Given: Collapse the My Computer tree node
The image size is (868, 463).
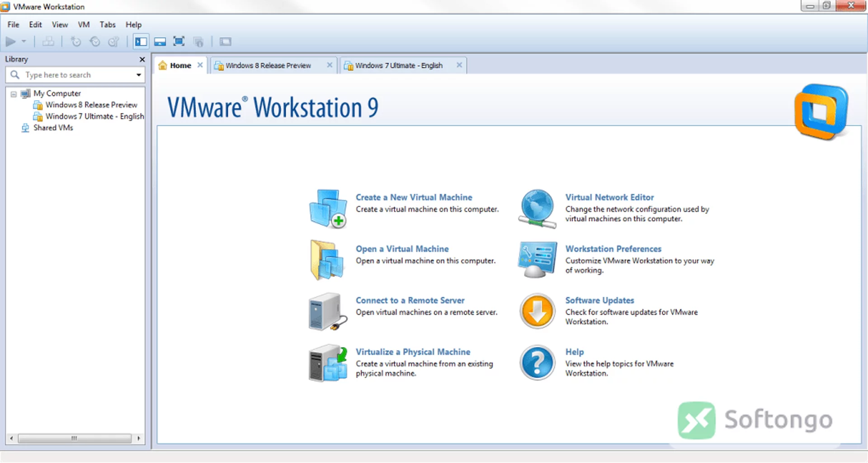Looking at the screenshot, I should pyautogui.click(x=14, y=94).
